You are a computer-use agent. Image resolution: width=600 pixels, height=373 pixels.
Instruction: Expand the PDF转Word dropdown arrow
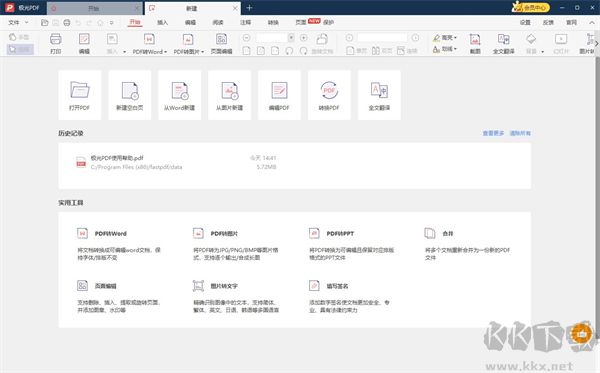coord(165,52)
